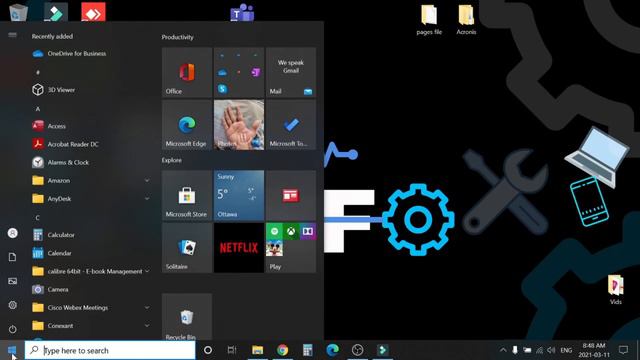The height and width of the screenshot is (360, 640).
Task: Open the user account icon in Start
Action: tap(13, 233)
